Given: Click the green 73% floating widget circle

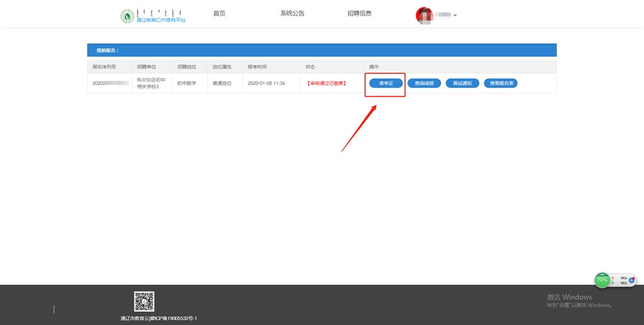Looking at the screenshot, I should [602, 280].
